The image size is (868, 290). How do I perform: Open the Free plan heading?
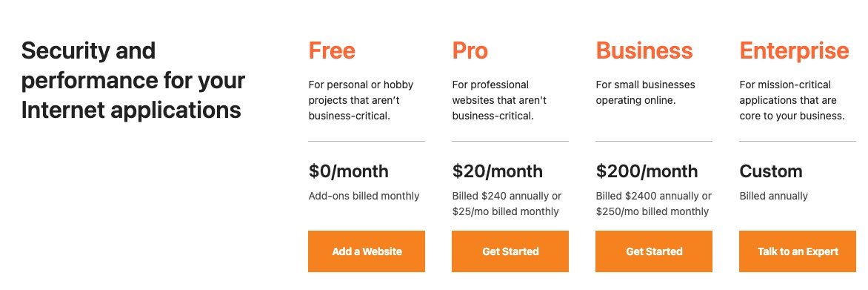[x=332, y=50]
